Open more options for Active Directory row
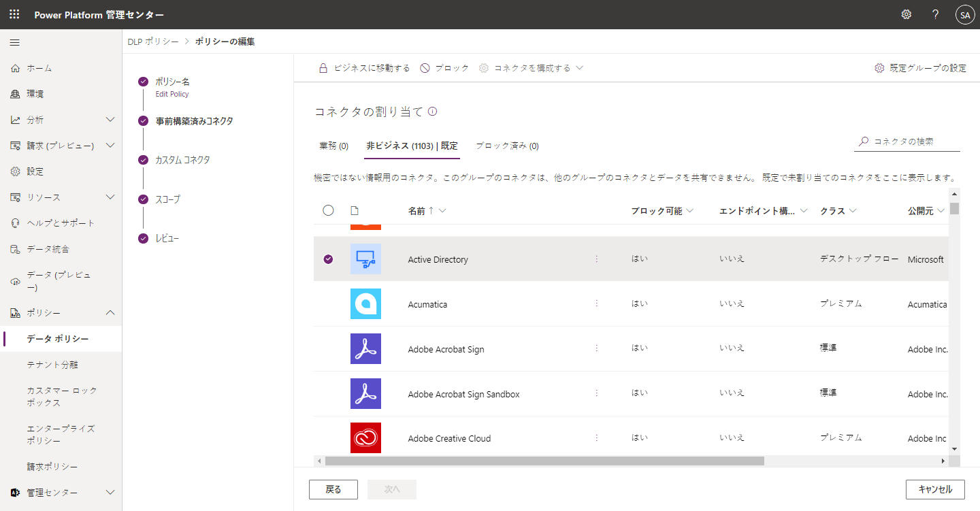This screenshot has height=511, width=980. [597, 259]
